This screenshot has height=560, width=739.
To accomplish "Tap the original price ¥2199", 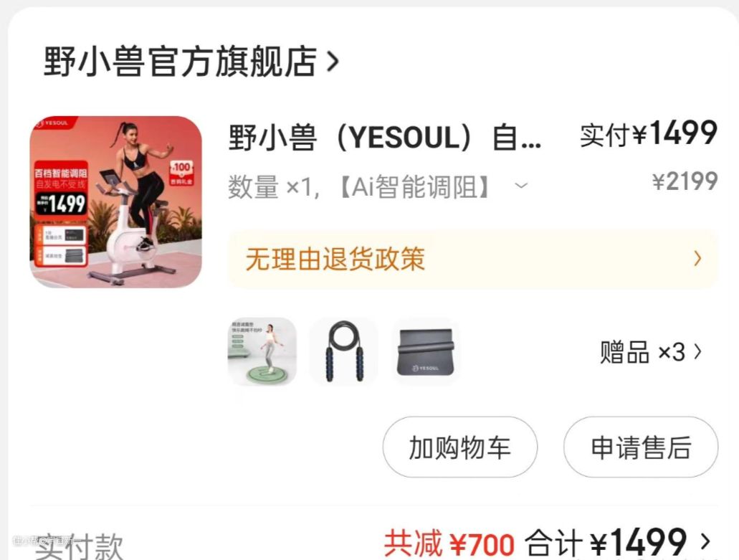I will click(x=685, y=181).
